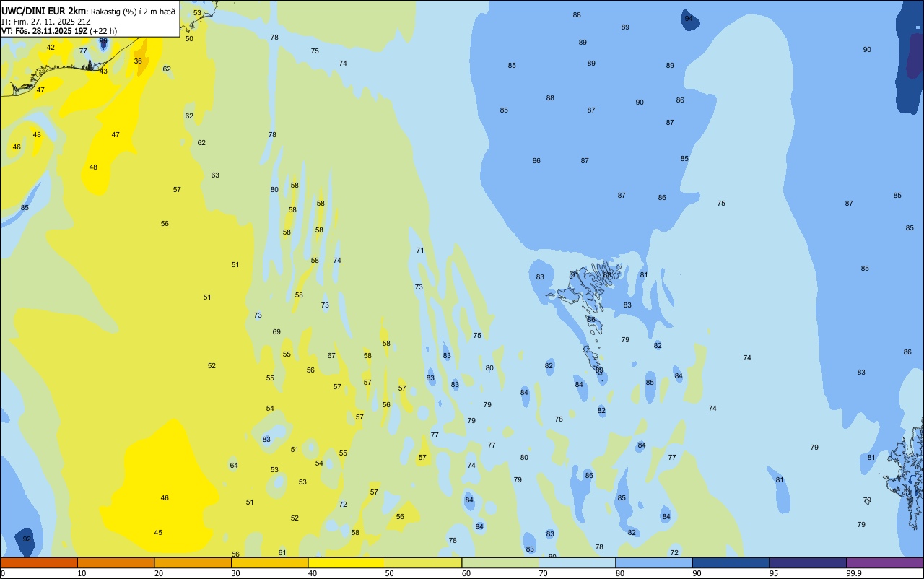This screenshot has width=924, height=579.
Task: Click the 50–60 yellow-green legend segment
Action: pos(423,562)
